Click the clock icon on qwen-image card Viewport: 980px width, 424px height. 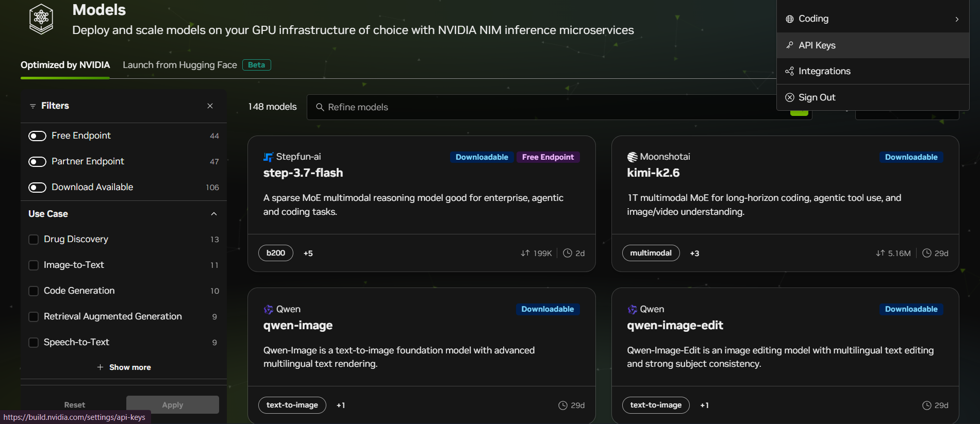pos(563,405)
